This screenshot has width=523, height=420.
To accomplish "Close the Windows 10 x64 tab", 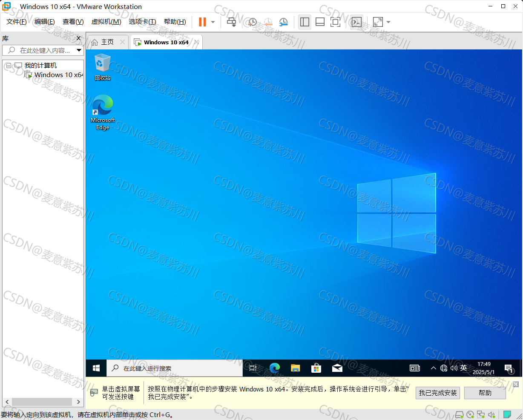I will pyautogui.click(x=196, y=42).
